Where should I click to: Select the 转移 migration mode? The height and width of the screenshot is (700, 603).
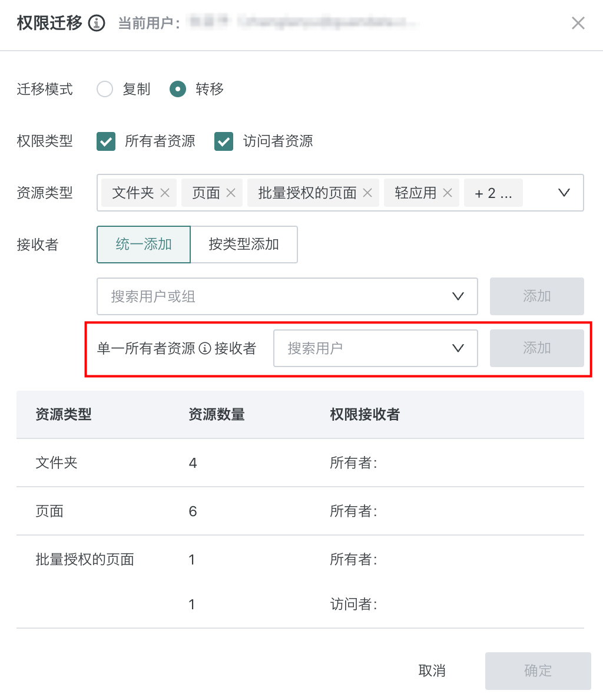[x=178, y=89]
